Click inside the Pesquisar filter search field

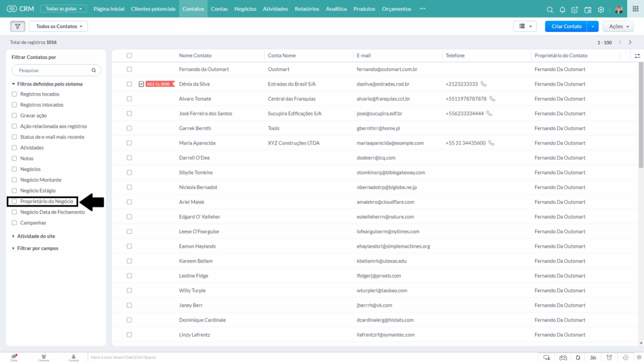pos(56,70)
